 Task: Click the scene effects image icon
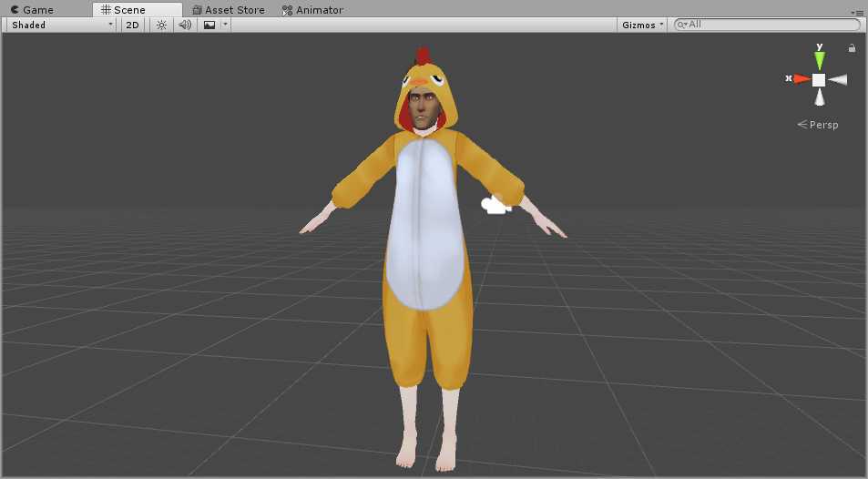209,25
